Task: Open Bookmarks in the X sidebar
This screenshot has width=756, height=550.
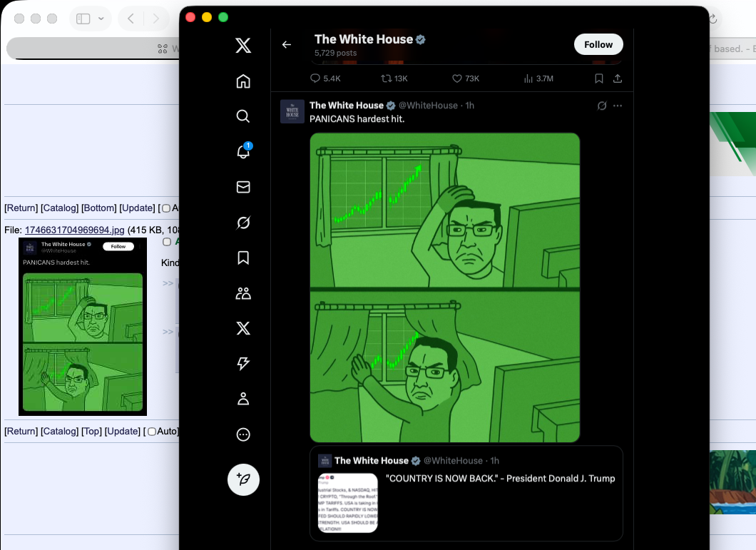Action: pyautogui.click(x=243, y=258)
